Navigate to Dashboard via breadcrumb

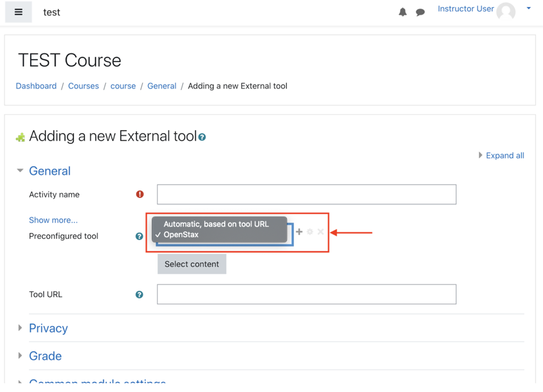point(36,85)
